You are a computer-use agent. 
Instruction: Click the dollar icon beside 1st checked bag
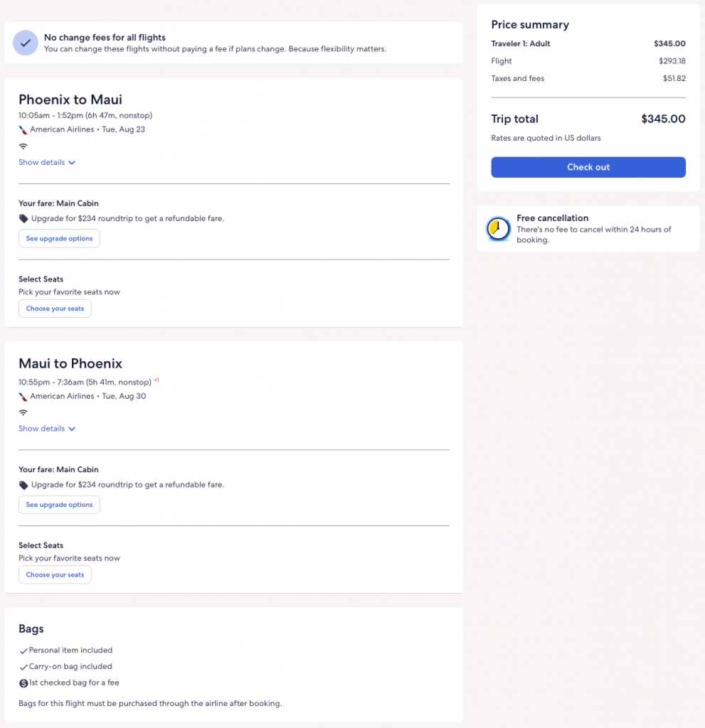[x=23, y=683]
